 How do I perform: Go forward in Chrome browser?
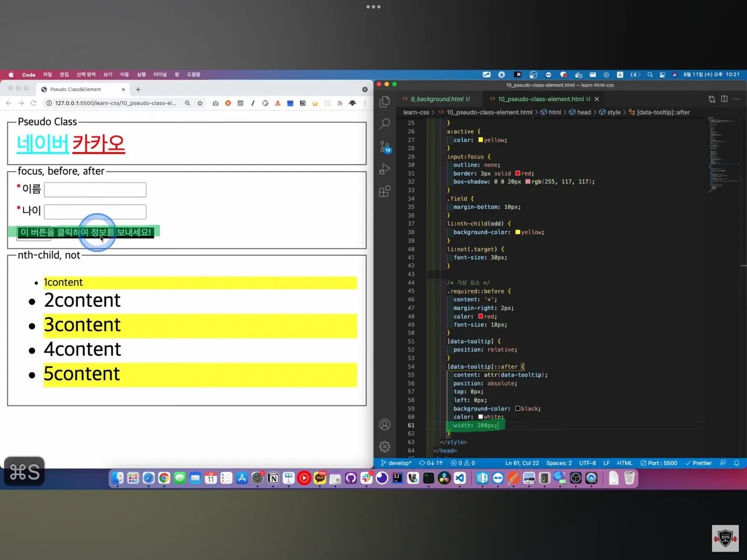tap(21, 103)
